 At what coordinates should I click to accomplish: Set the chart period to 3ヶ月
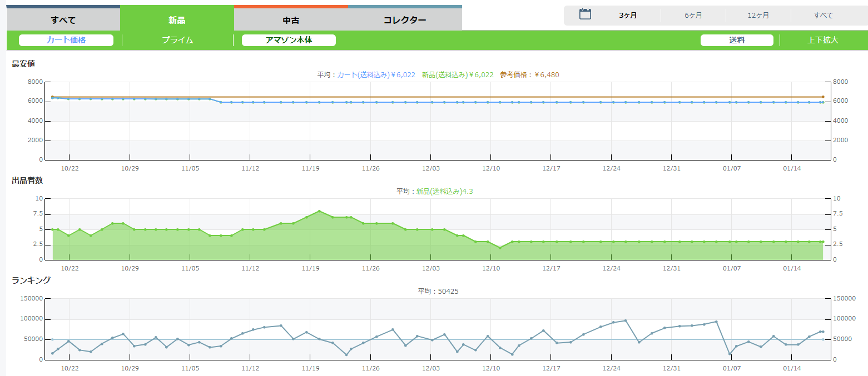(628, 16)
